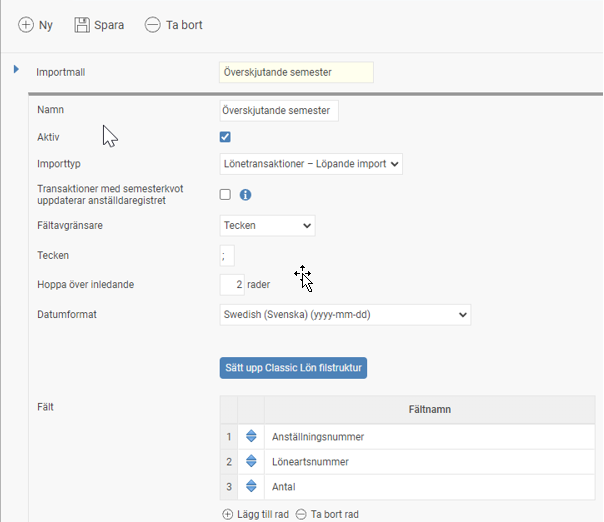The height and width of the screenshot is (522, 604).
Task: Uncheck the Aktiv checkbox
Action: click(x=226, y=137)
